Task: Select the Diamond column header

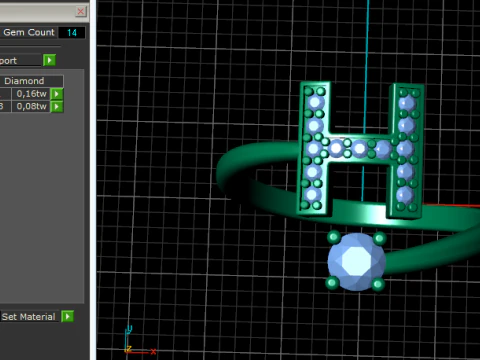Action: tap(32, 81)
